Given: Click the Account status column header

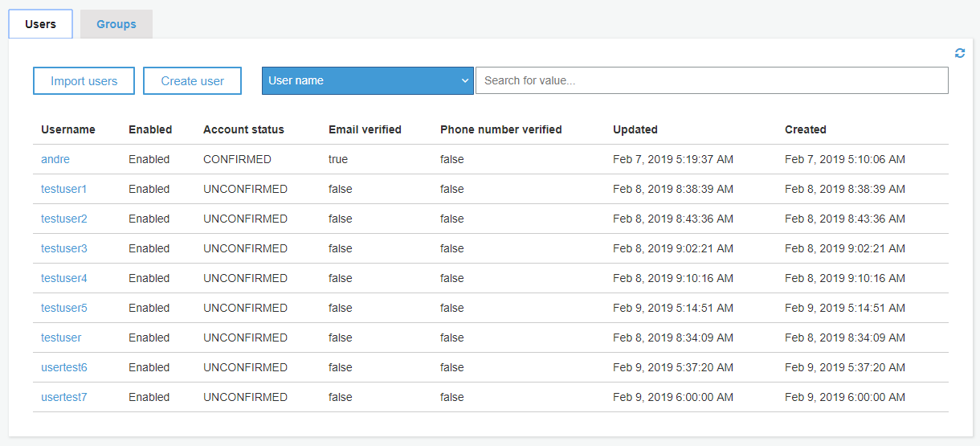Looking at the screenshot, I should [243, 129].
